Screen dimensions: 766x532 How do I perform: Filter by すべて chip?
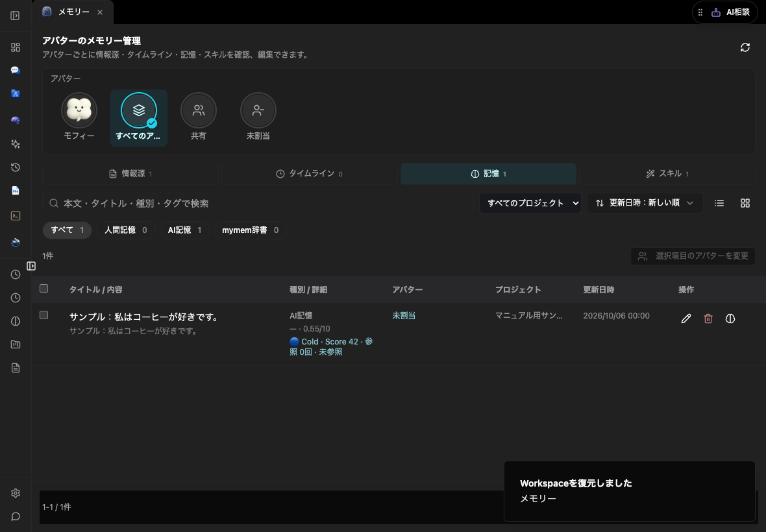pos(67,230)
